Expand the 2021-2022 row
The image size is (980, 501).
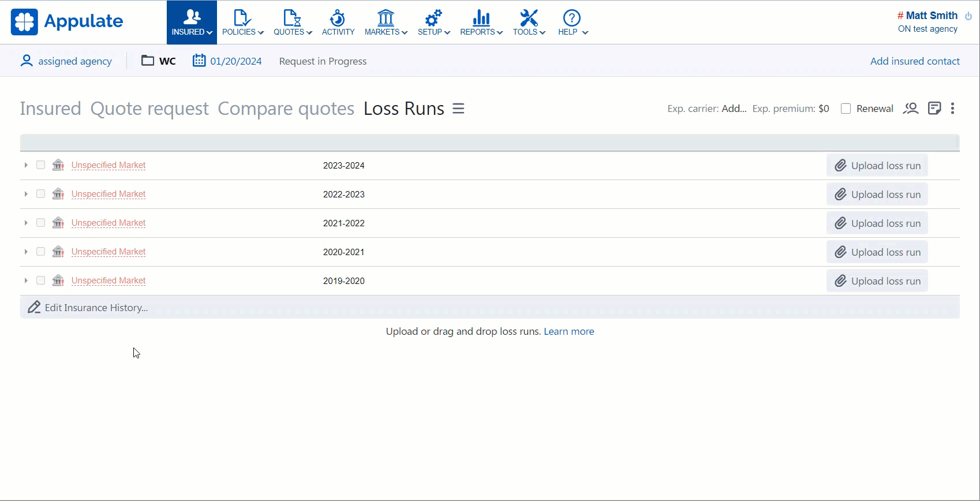click(x=26, y=223)
